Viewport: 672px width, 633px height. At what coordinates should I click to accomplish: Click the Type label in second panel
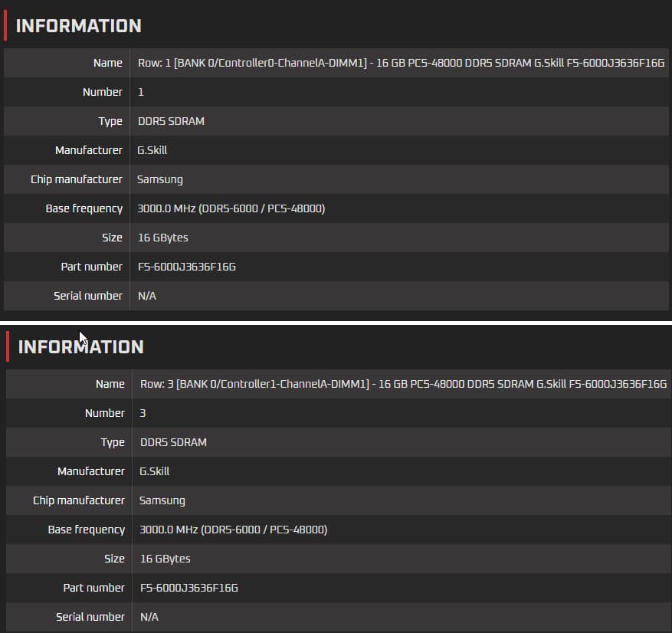pyautogui.click(x=113, y=442)
